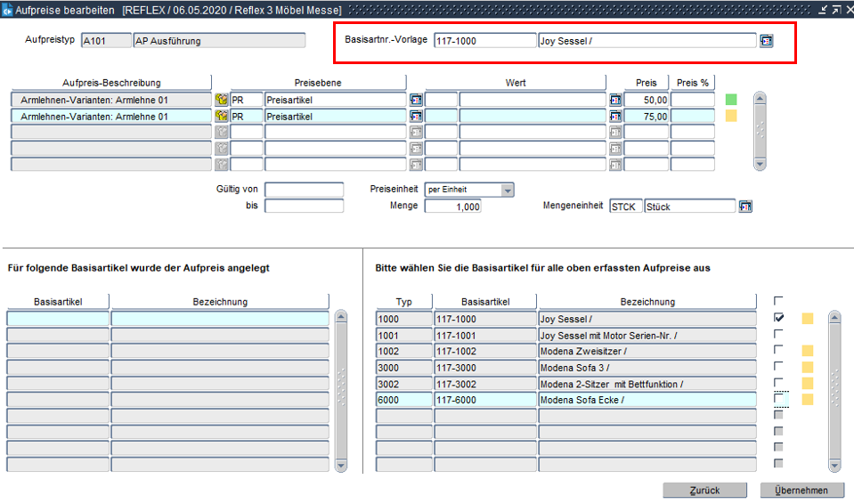Open Preisebene lookup in the 75,00 row
Viewport: 854px width, 504px height.
click(415, 116)
